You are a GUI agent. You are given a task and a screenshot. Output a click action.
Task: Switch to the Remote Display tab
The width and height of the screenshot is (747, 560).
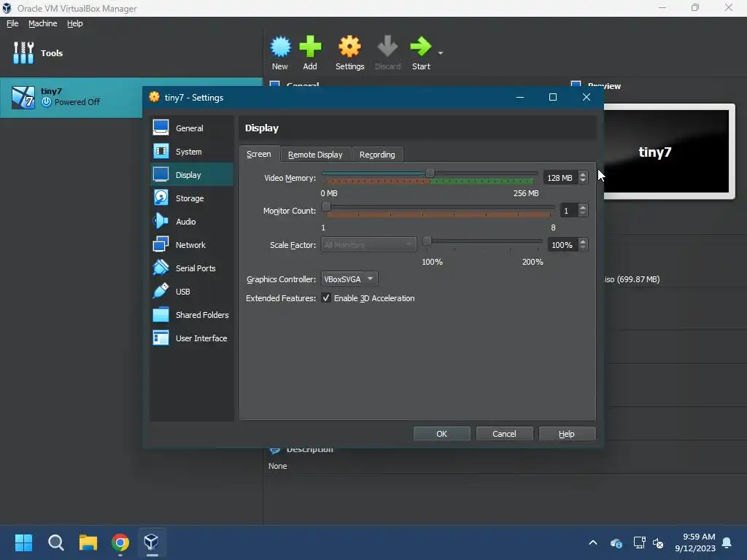315,155
